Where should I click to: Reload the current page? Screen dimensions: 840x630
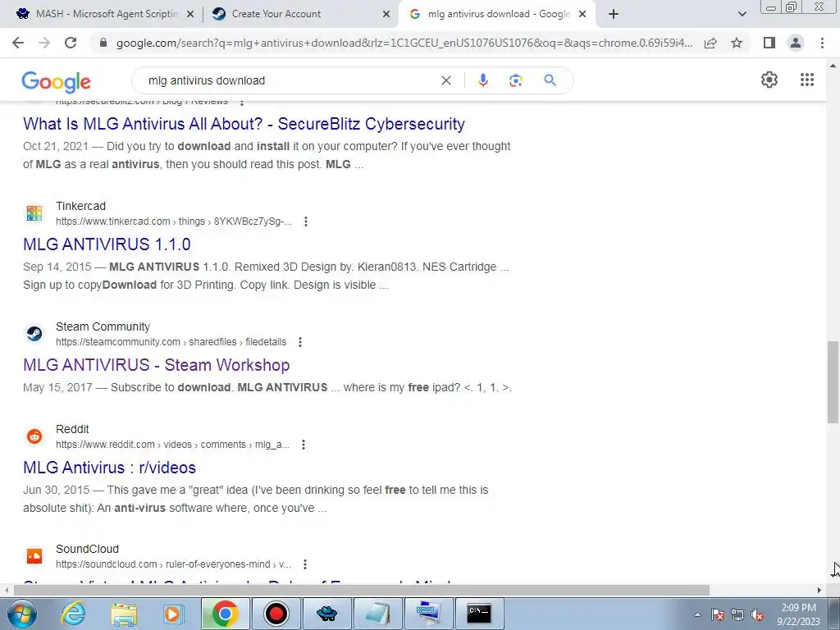click(x=71, y=43)
